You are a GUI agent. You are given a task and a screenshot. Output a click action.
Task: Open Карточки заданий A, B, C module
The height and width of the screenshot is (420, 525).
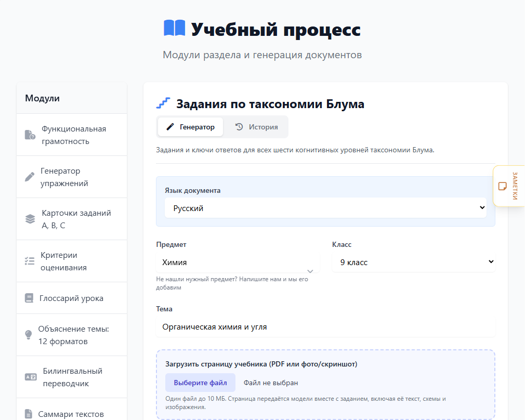pyautogui.click(x=72, y=219)
